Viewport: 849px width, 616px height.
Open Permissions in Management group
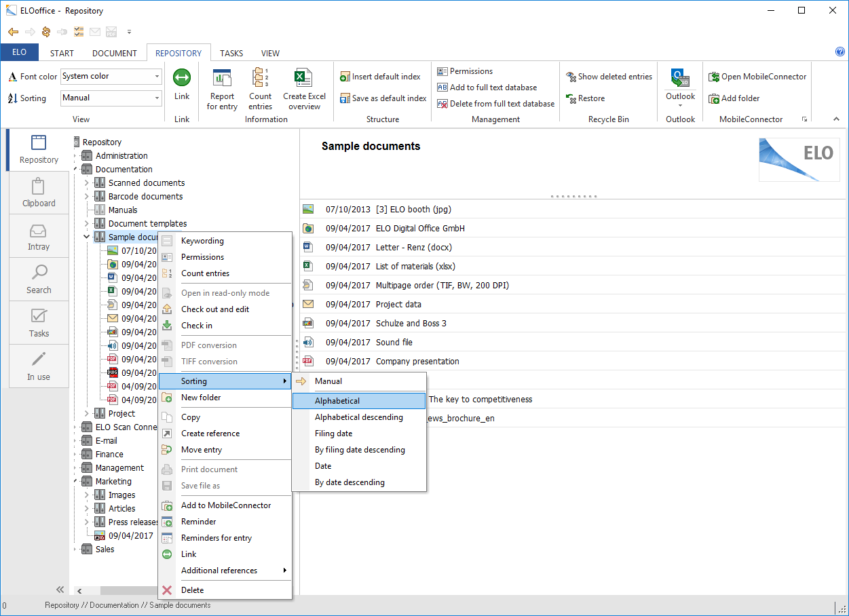(465, 71)
